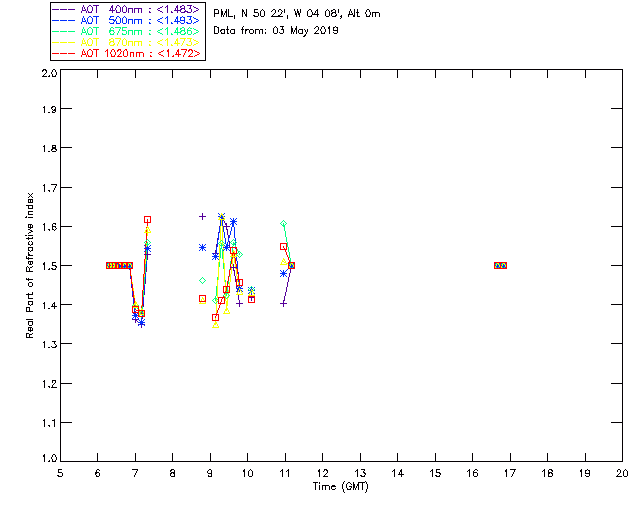640x512 pixels.
Task: Select the green diamond marker near 11 GMT at 1.6
Action: point(284,223)
